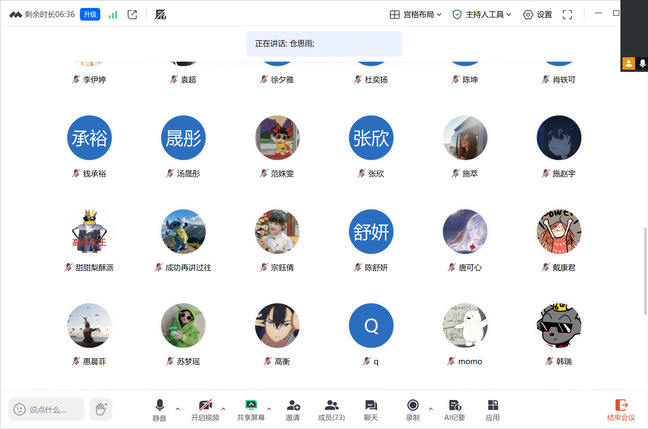Click the 说点什么 message input field
This screenshot has height=429, width=648.
click(x=47, y=409)
